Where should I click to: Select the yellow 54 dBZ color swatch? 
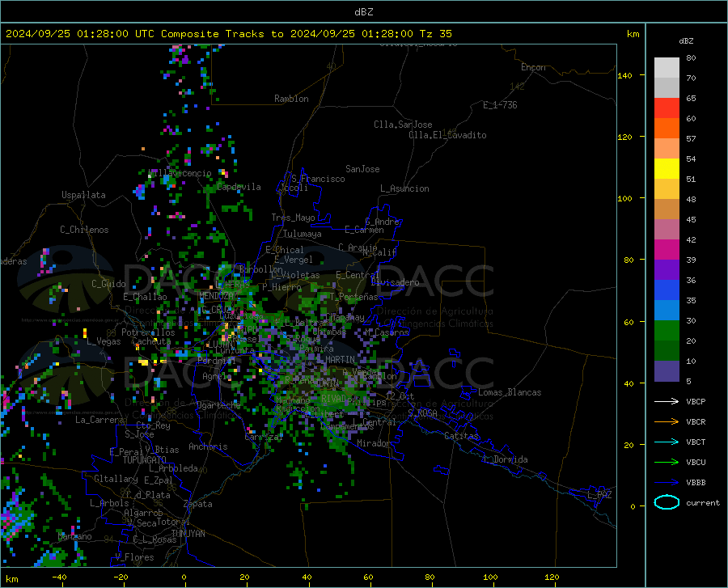coord(667,168)
